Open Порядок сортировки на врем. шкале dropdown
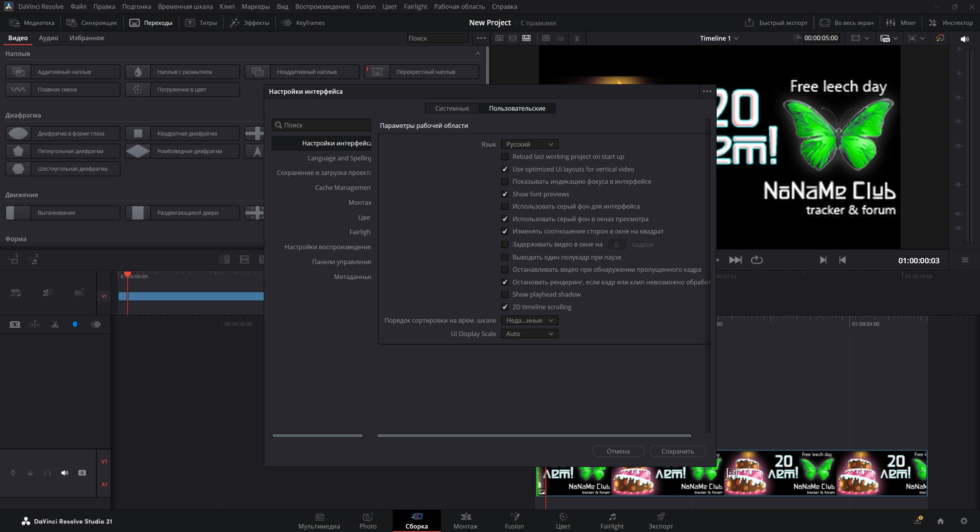The image size is (980, 532). click(529, 320)
